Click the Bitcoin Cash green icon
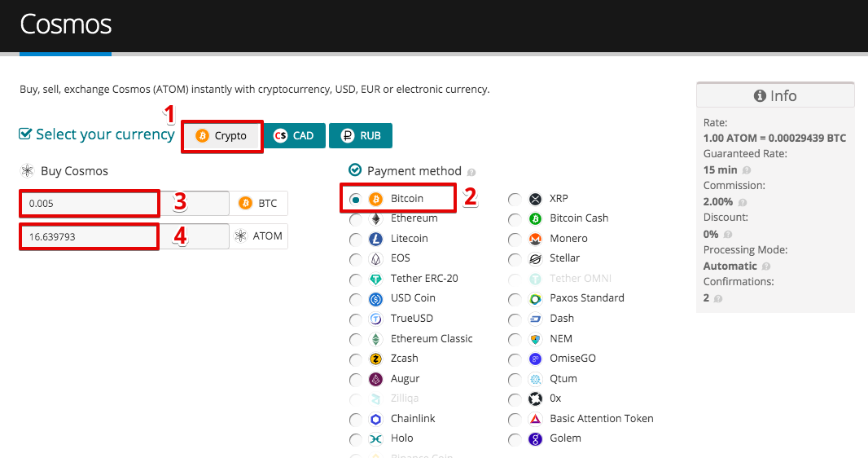 click(535, 218)
